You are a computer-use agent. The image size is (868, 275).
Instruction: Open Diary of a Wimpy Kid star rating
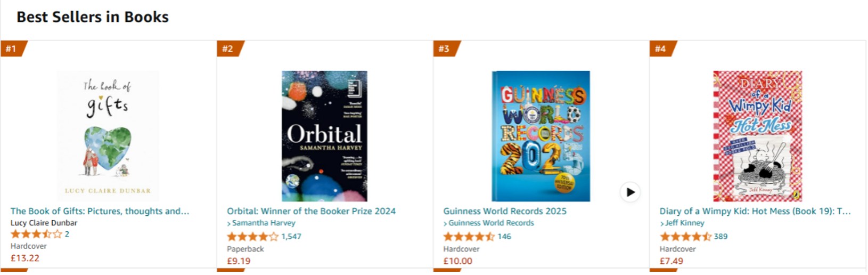[685, 237]
